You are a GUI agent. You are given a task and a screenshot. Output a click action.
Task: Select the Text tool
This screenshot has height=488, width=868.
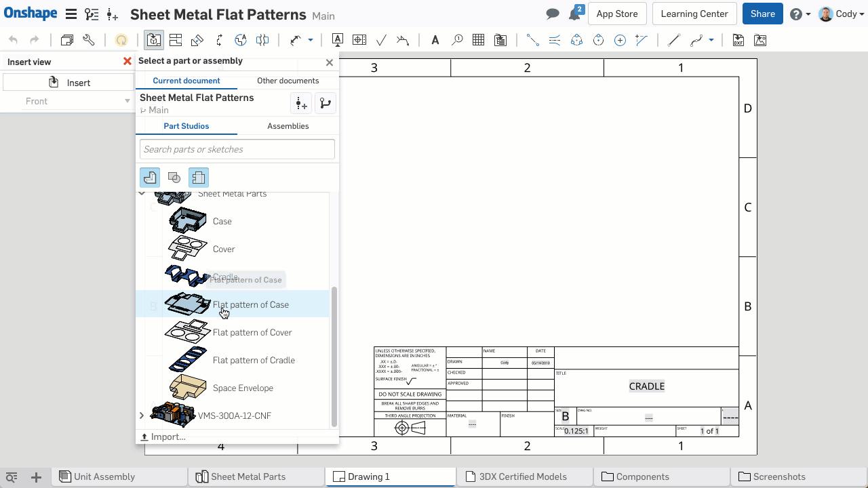[x=435, y=41]
